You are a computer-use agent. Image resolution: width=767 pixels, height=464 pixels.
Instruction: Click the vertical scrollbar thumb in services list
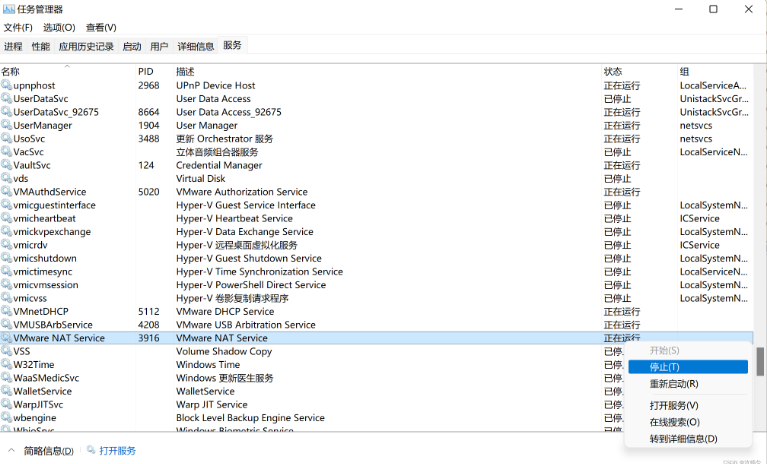click(x=760, y=360)
